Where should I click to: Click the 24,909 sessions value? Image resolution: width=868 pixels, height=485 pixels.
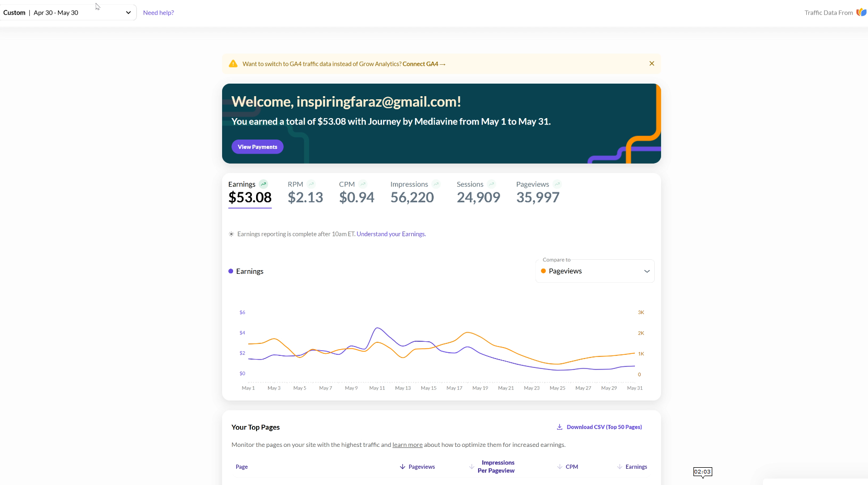(478, 198)
